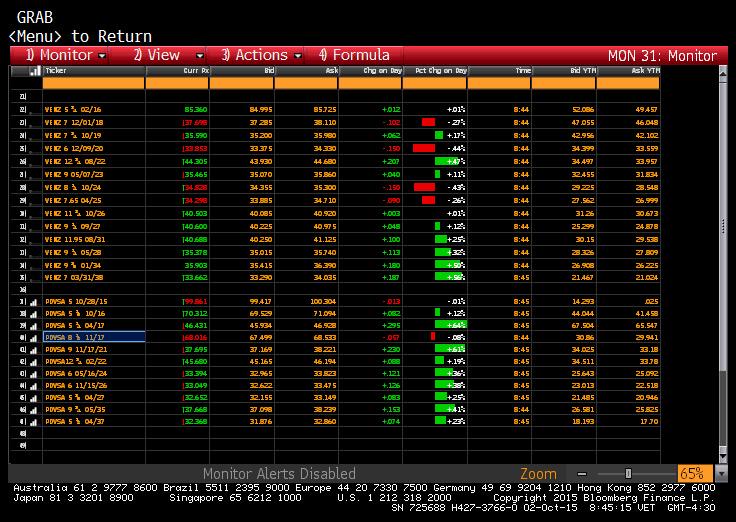Click the 84.995 bid value

261,109
